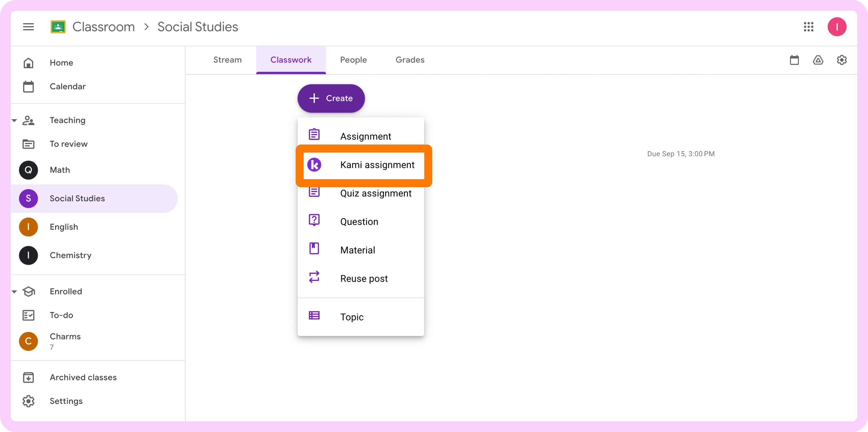Collapse the Teaching section
Image resolution: width=868 pixels, height=432 pixels.
(14, 120)
